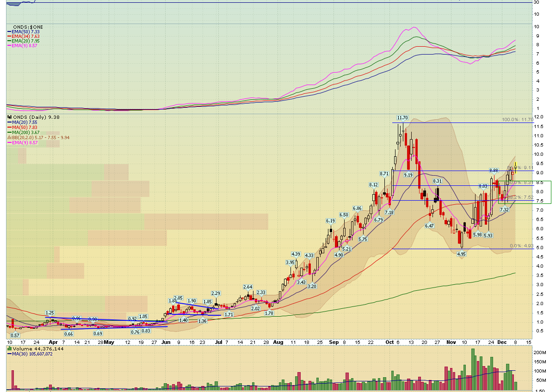The image size is (556, 392).
Task: Select the green EMA(20) 7.95 legend entry
Action: point(23,41)
